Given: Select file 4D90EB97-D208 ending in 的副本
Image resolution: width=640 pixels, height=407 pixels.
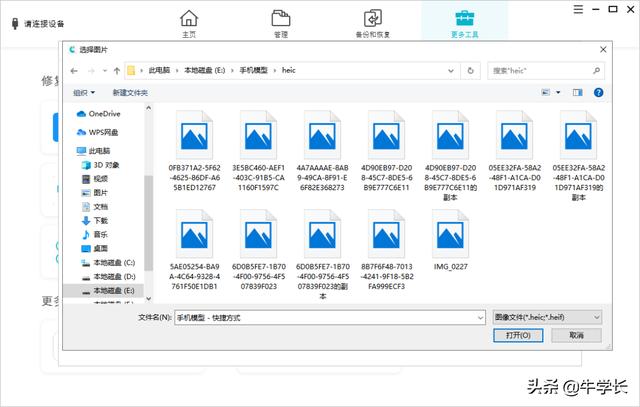Looking at the screenshot, I should tap(450, 156).
